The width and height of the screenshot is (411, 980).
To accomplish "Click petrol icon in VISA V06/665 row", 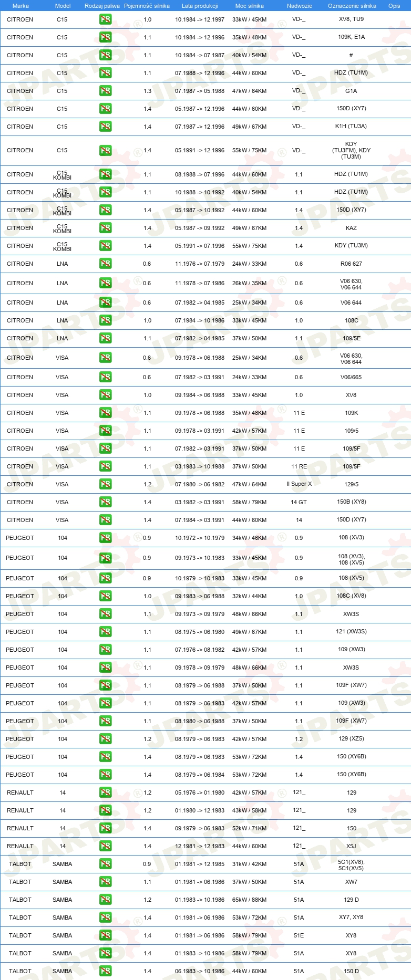I will [x=105, y=377].
